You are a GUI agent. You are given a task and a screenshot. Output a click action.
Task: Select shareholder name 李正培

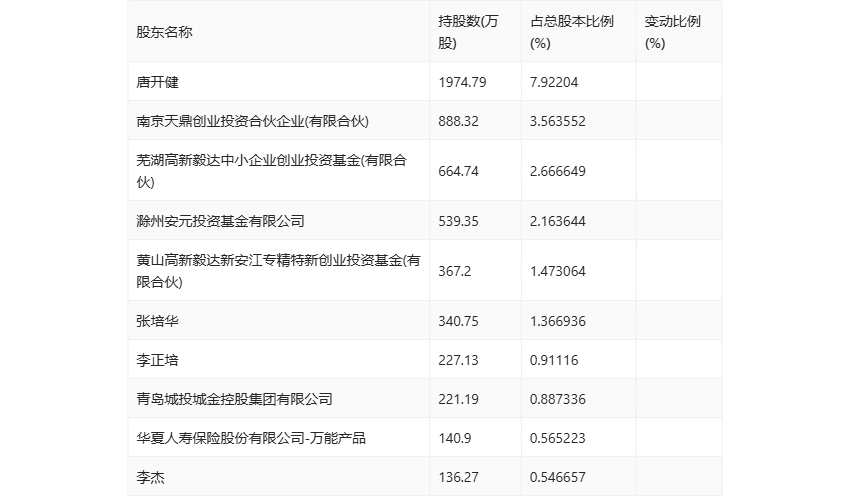pos(157,360)
